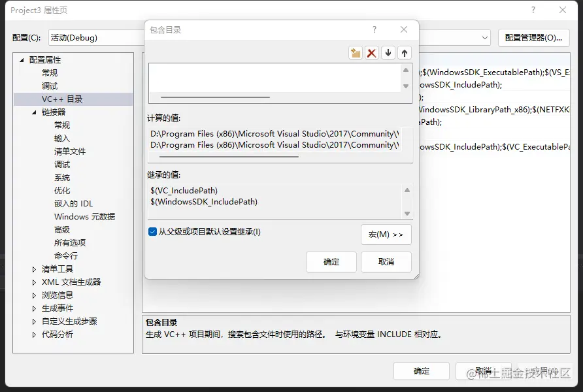Select 调试 under 配置属性

tap(50, 86)
